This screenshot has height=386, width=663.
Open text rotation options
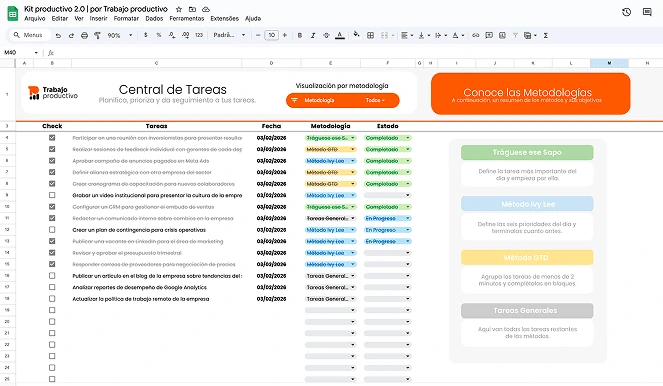point(458,36)
